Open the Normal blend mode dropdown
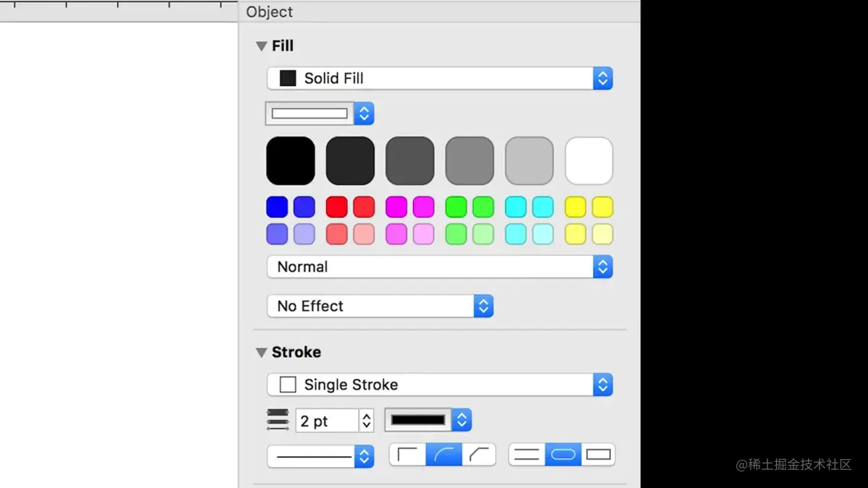The width and height of the screenshot is (868, 488). tap(440, 267)
